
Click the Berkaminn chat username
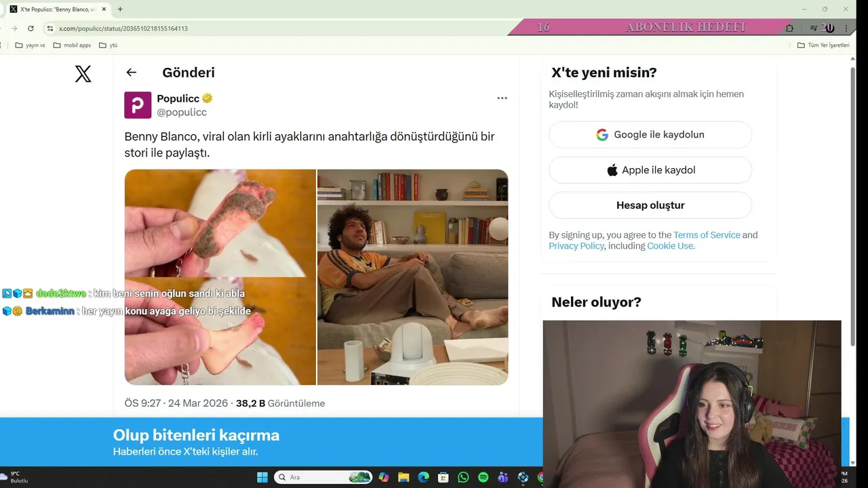pyautogui.click(x=50, y=311)
